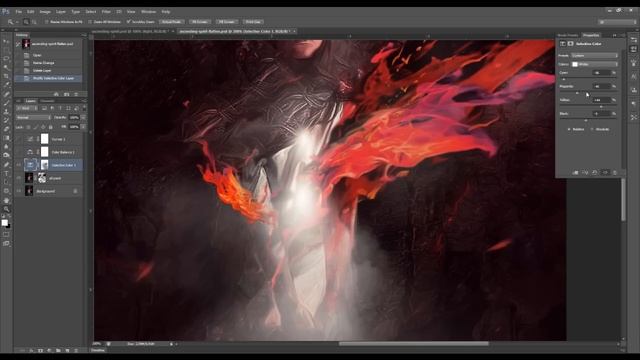This screenshot has width=640, height=360.
Task: Select the Gradient tool
Action: (6, 138)
